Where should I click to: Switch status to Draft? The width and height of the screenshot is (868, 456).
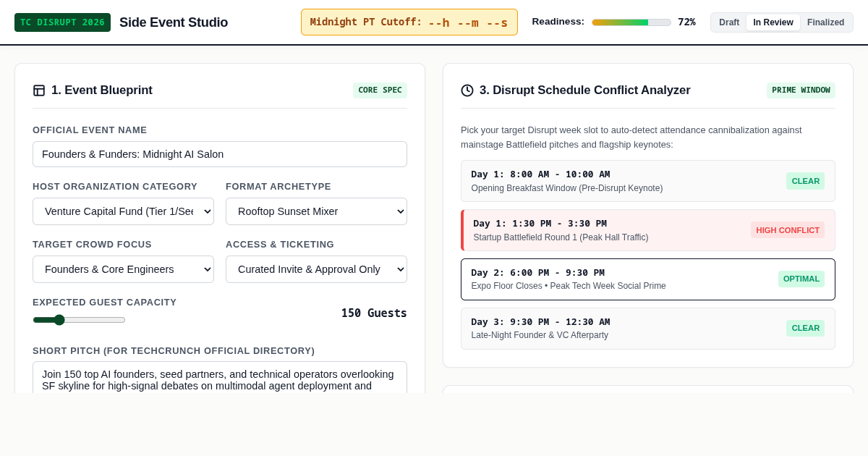(729, 22)
